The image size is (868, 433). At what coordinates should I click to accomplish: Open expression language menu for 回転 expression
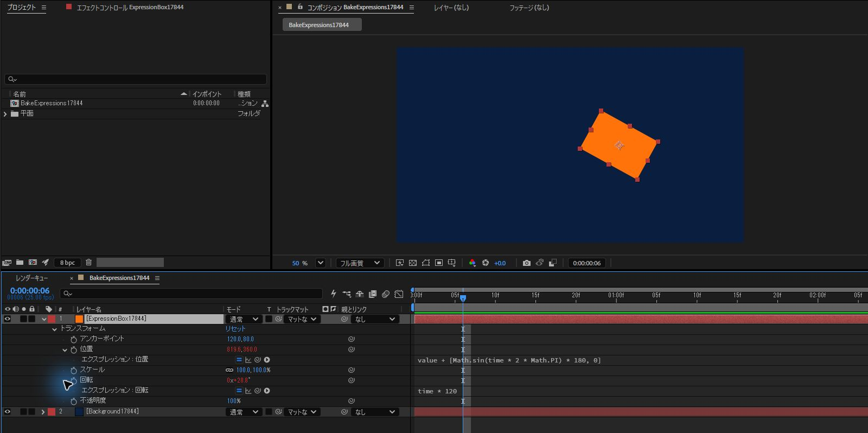[x=267, y=391]
